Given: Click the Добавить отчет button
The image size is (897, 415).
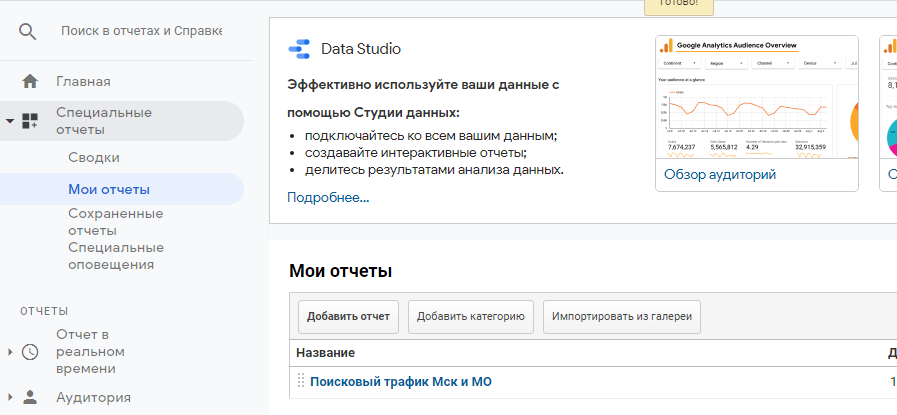Looking at the screenshot, I should (x=348, y=317).
